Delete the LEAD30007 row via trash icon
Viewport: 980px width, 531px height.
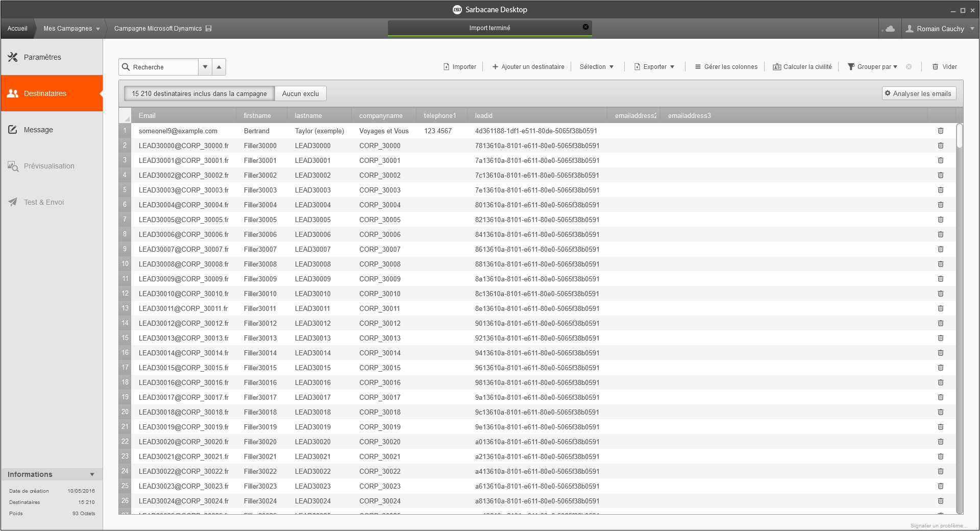[x=941, y=249]
